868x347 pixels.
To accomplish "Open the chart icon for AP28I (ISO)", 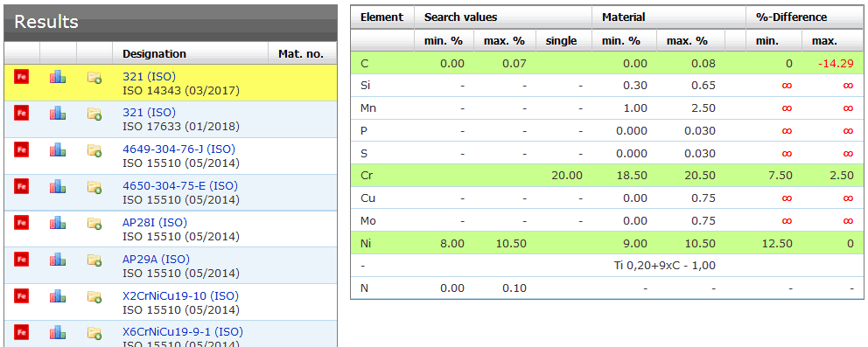I will pyautogui.click(x=58, y=223).
